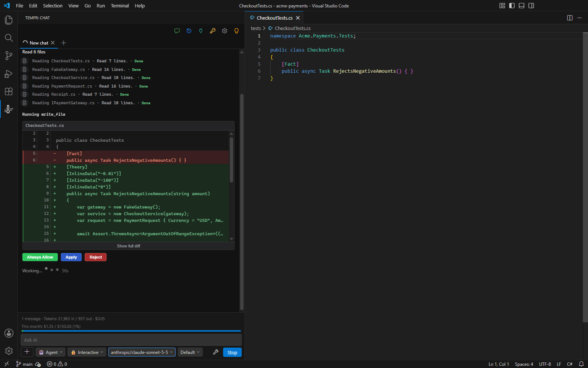Click the diff preview vertical scrollbar

(x=231, y=160)
